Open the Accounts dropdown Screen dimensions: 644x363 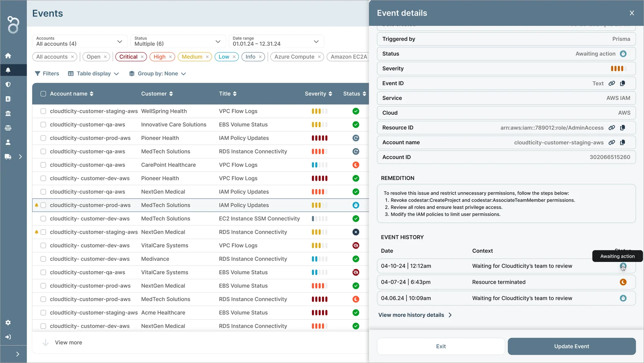click(80, 41)
